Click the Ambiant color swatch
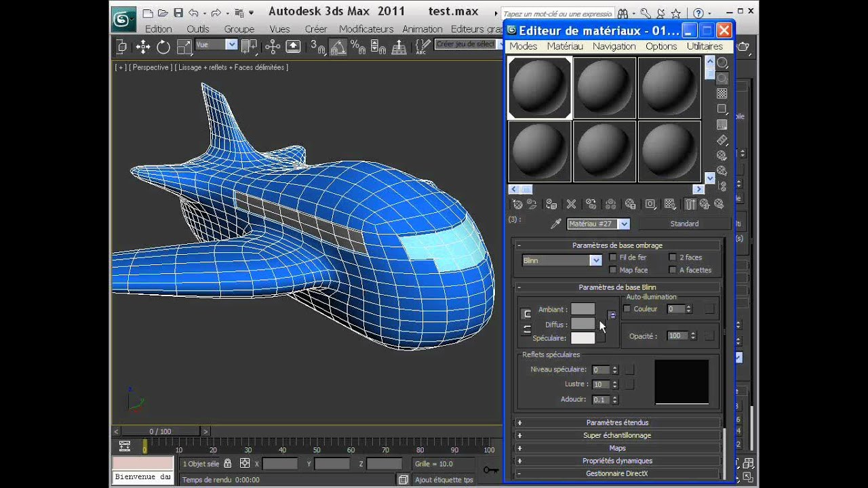Viewport: 868px width, 488px height. [x=583, y=309]
